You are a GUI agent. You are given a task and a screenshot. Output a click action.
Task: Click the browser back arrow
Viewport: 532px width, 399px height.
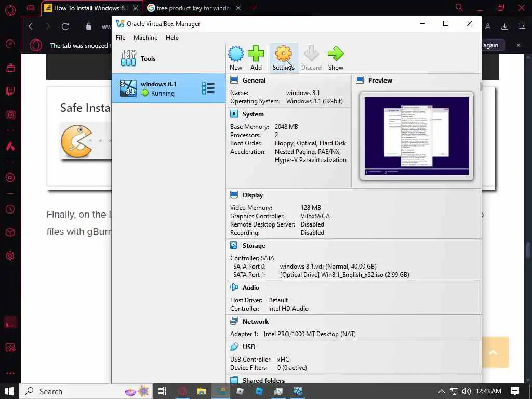coord(31,26)
